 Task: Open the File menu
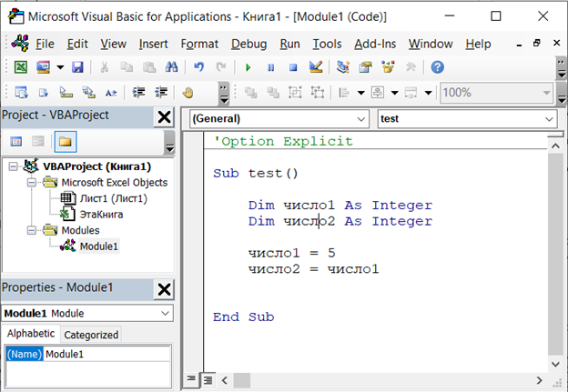pyautogui.click(x=45, y=44)
